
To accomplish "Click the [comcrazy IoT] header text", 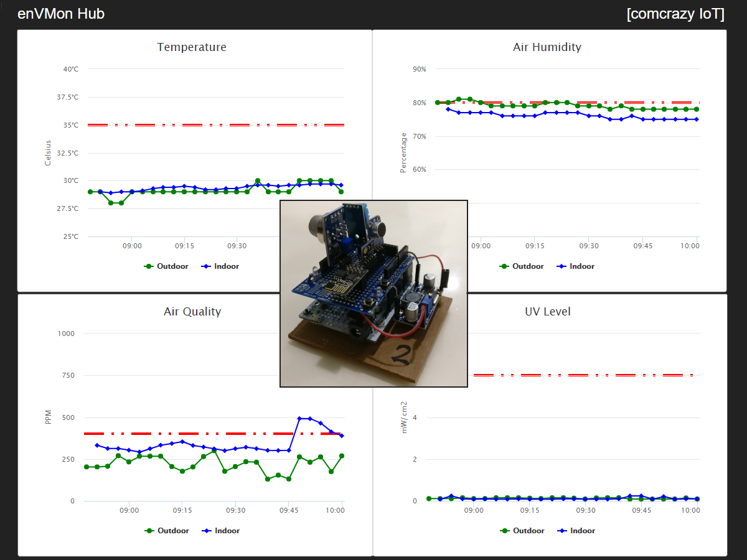I will pyautogui.click(x=675, y=14).
